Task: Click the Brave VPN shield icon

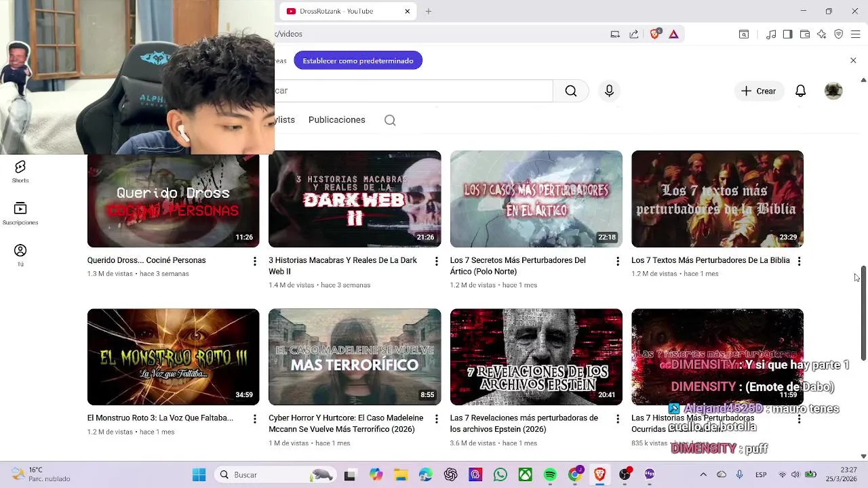Action: (x=839, y=34)
